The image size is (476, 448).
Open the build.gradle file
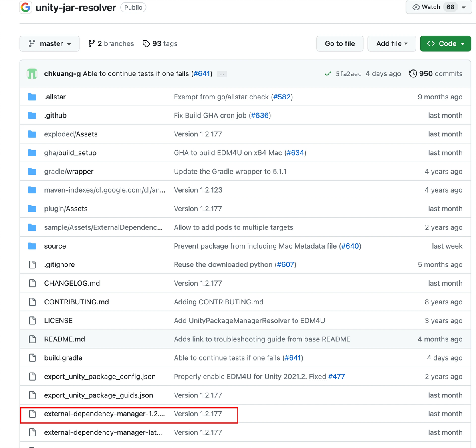[x=63, y=358]
